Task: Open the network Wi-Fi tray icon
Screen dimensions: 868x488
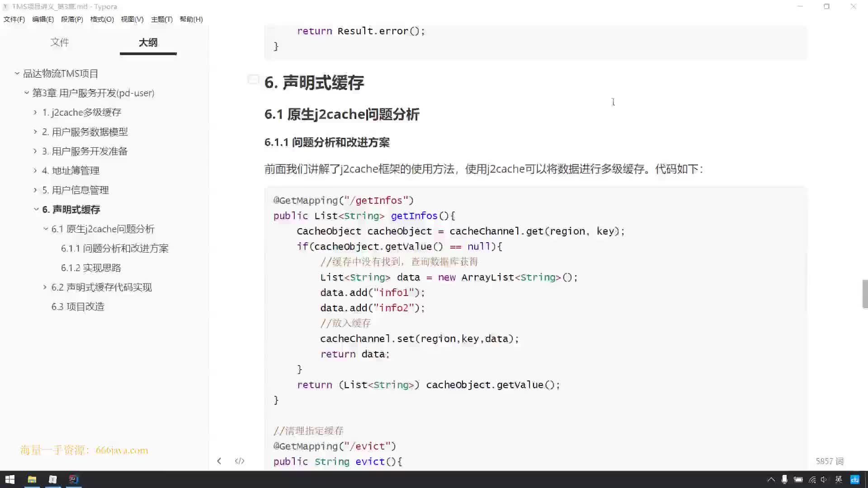Action: click(812, 479)
